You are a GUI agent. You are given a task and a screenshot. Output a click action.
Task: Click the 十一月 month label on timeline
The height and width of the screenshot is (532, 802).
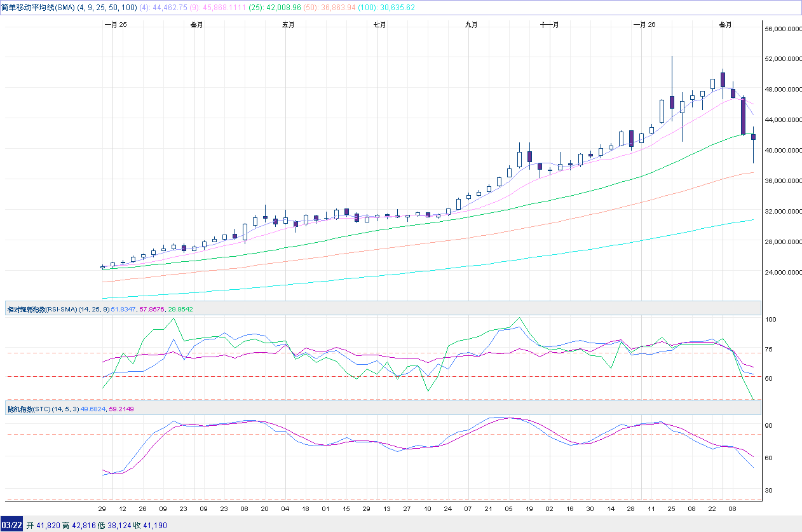[x=550, y=25]
